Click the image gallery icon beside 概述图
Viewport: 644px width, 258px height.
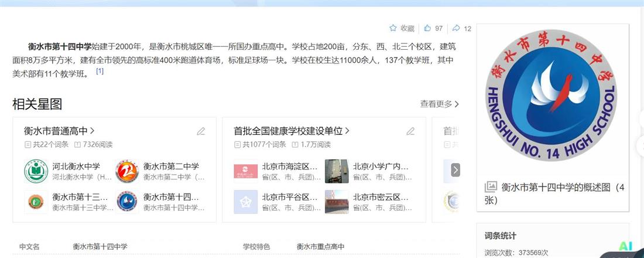[491, 187]
